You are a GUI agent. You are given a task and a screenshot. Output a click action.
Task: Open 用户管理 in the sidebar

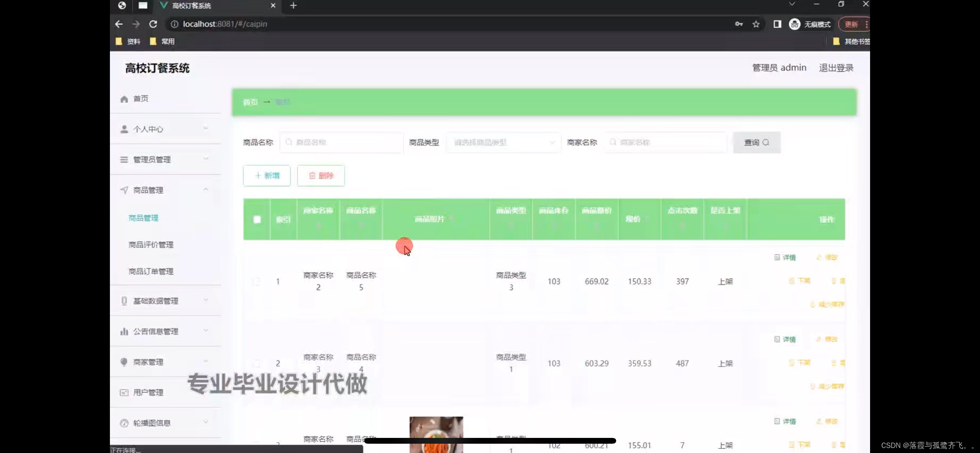(x=148, y=393)
